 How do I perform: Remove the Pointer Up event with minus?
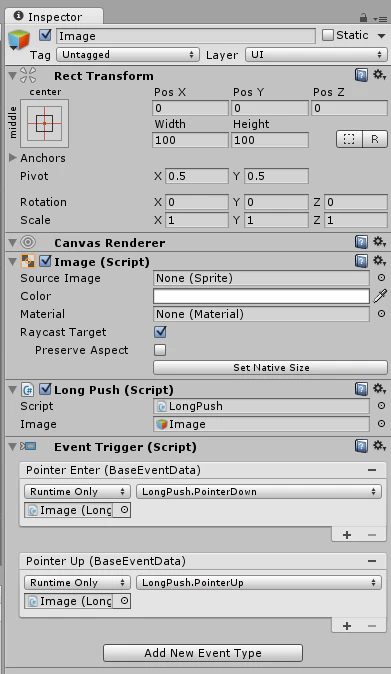372,561
